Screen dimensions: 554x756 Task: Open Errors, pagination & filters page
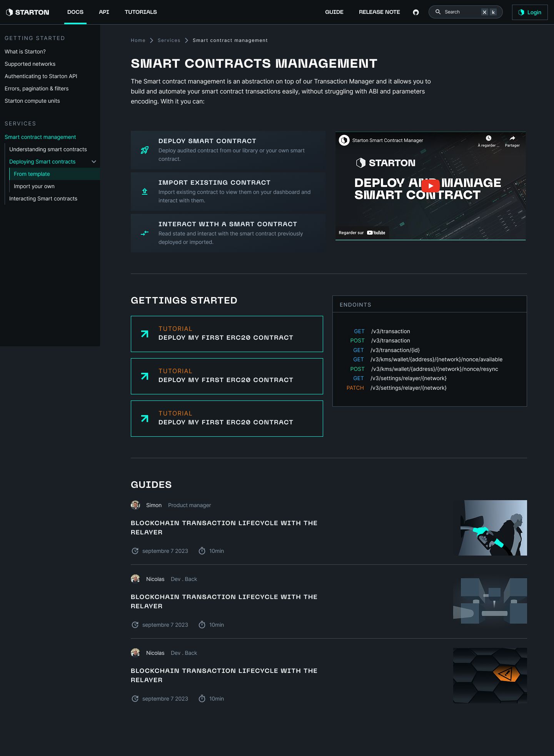point(37,88)
